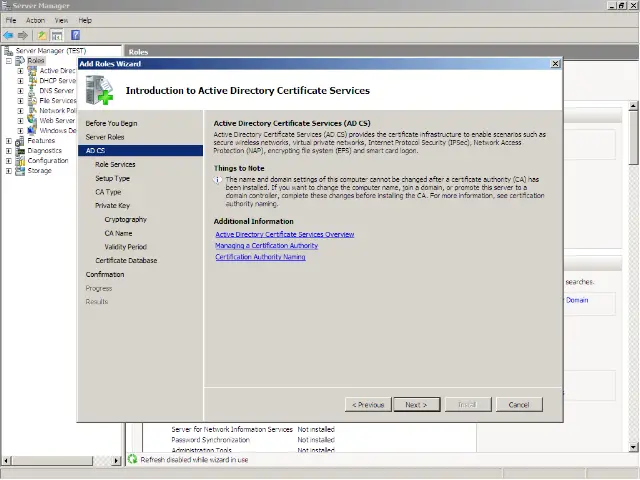640x480 pixels.
Task: Go to Confirmation wizard step
Action: point(105,275)
